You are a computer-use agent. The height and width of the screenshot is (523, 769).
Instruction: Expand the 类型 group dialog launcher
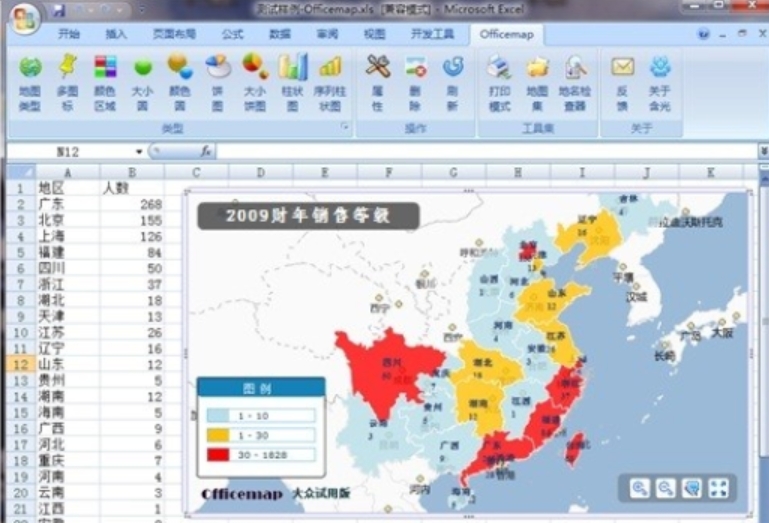[x=344, y=128]
